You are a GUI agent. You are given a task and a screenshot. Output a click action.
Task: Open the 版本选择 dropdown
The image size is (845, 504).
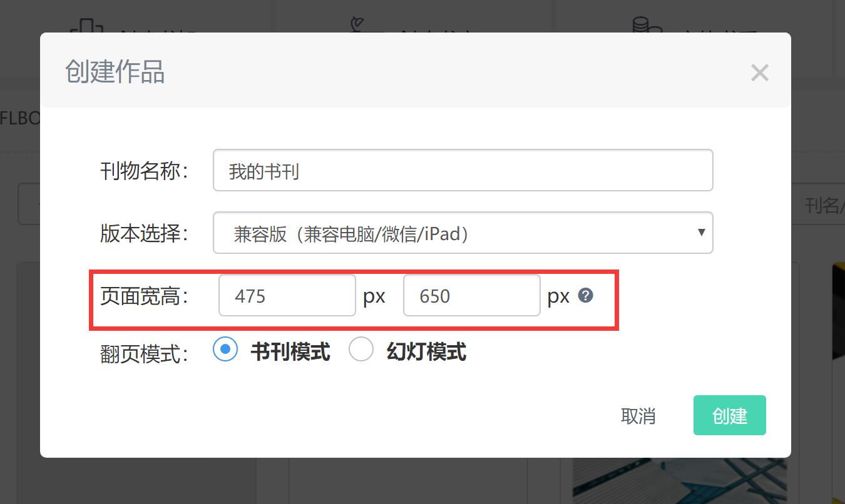point(463,233)
